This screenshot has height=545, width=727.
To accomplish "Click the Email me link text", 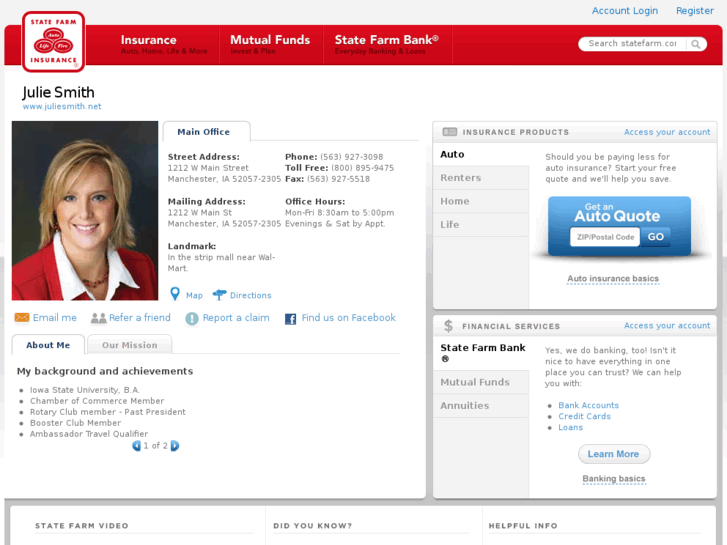I will click(55, 318).
